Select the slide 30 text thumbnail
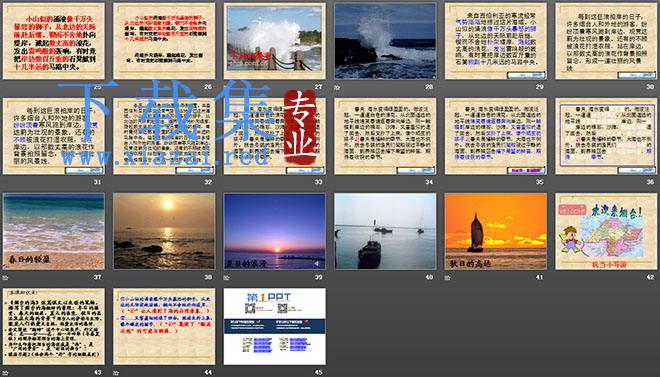 (x=606, y=41)
